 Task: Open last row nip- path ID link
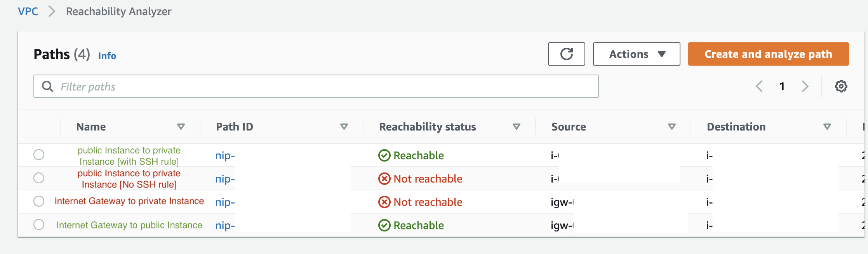point(225,226)
